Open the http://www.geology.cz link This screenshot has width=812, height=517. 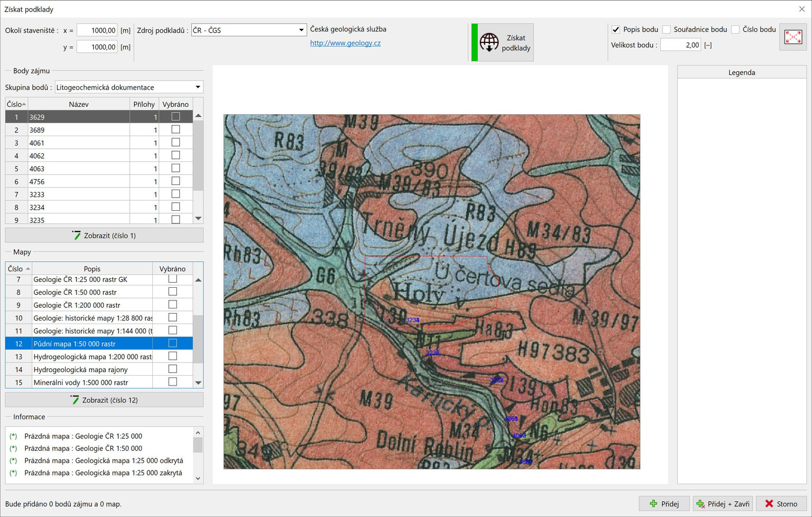pyautogui.click(x=345, y=43)
